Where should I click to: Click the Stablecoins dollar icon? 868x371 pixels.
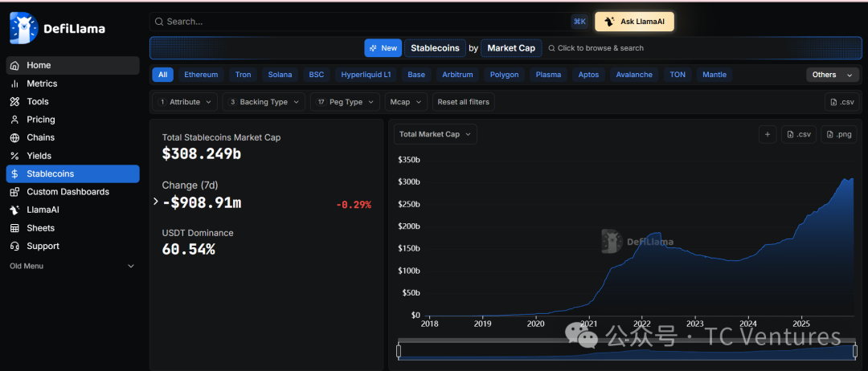tap(15, 173)
